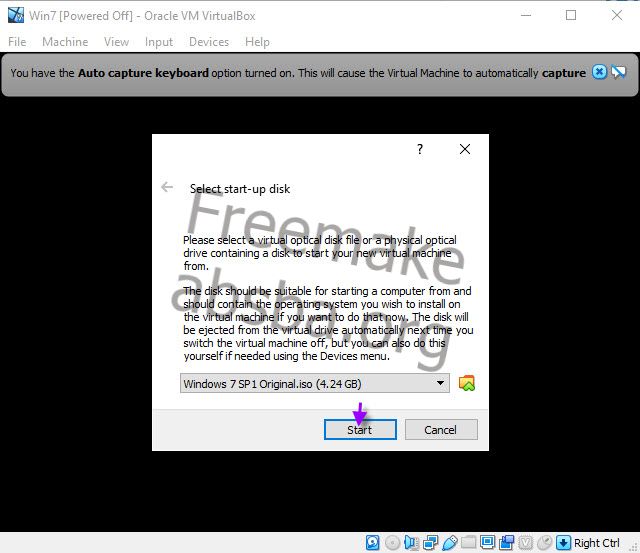Click the dialog back arrow

coord(167,187)
